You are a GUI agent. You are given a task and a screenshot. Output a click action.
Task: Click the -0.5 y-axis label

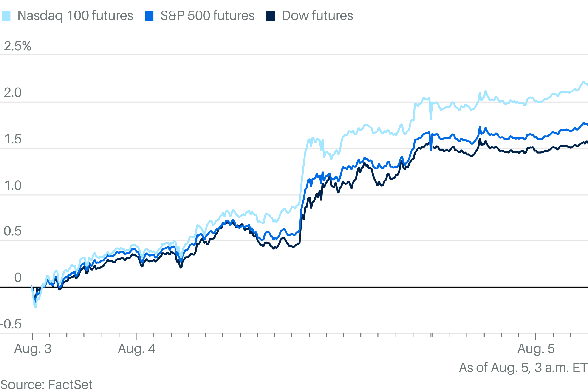click(11, 324)
